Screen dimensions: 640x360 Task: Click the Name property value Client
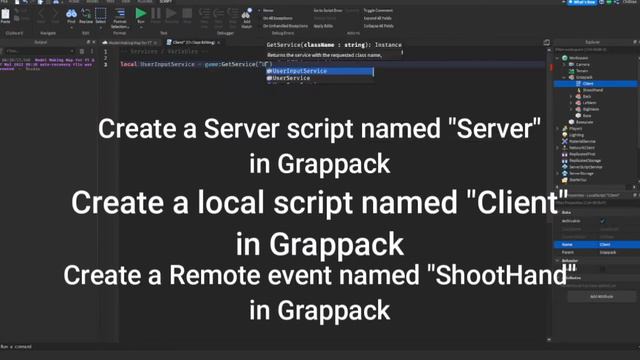click(x=605, y=244)
